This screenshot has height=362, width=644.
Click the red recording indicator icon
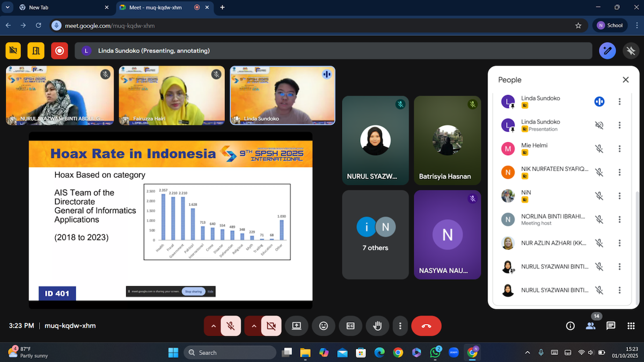point(60,50)
